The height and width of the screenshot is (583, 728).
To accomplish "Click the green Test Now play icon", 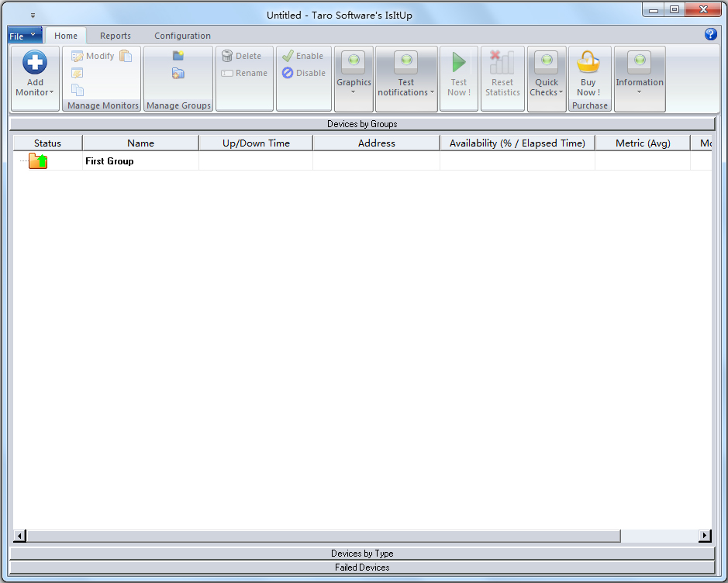I will (x=459, y=63).
